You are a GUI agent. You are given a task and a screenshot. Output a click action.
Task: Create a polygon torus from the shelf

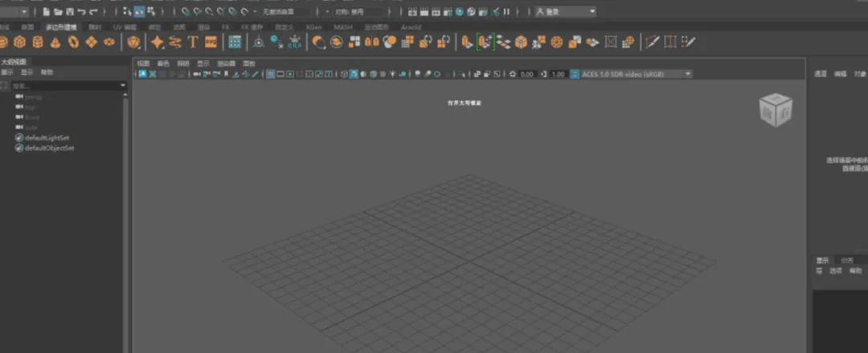[73, 42]
